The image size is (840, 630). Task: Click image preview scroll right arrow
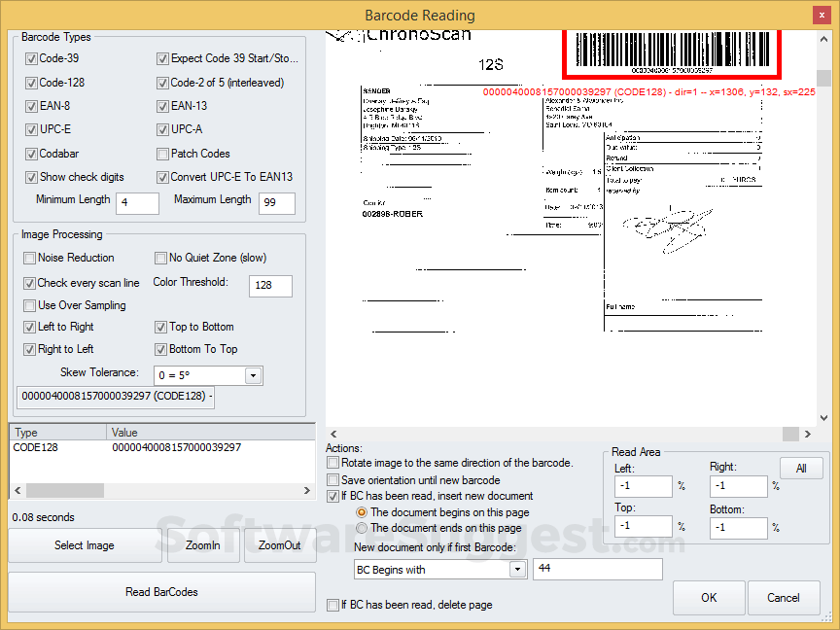coord(807,434)
